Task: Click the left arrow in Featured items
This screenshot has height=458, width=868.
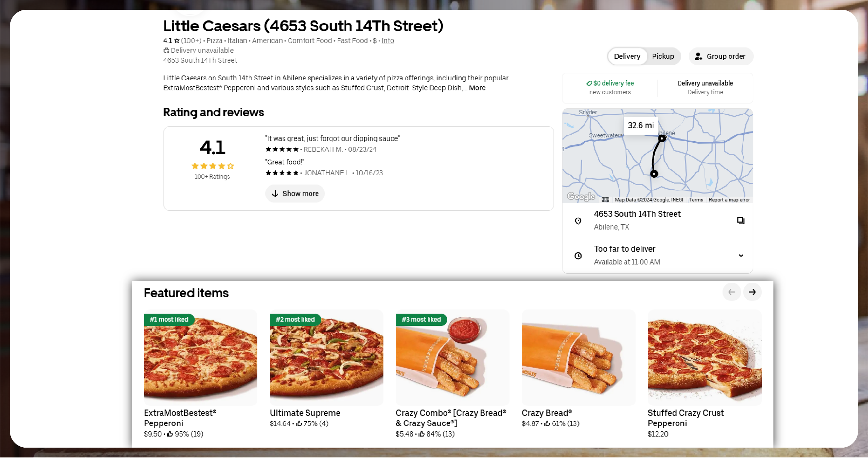Action: pyautogui.click(x=731, y=292)
